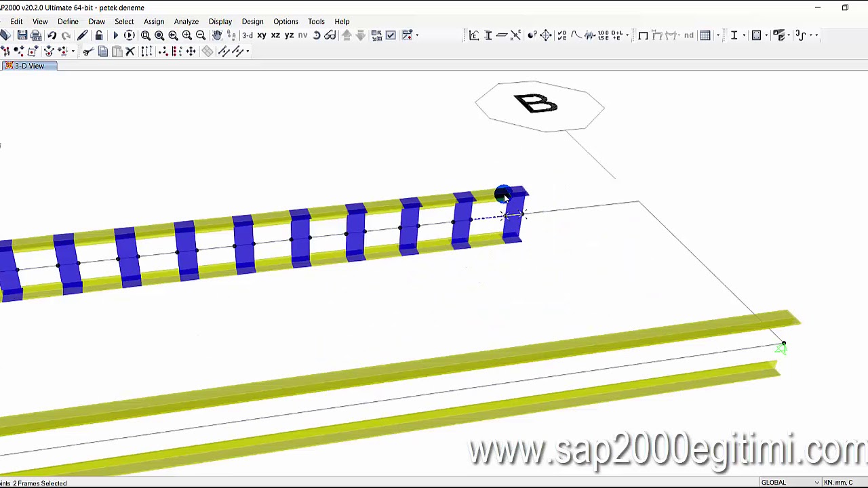Open Set Display Options checkbox icon
The height and width of the screenshot is (488, 868).
(x=391, y=35)
